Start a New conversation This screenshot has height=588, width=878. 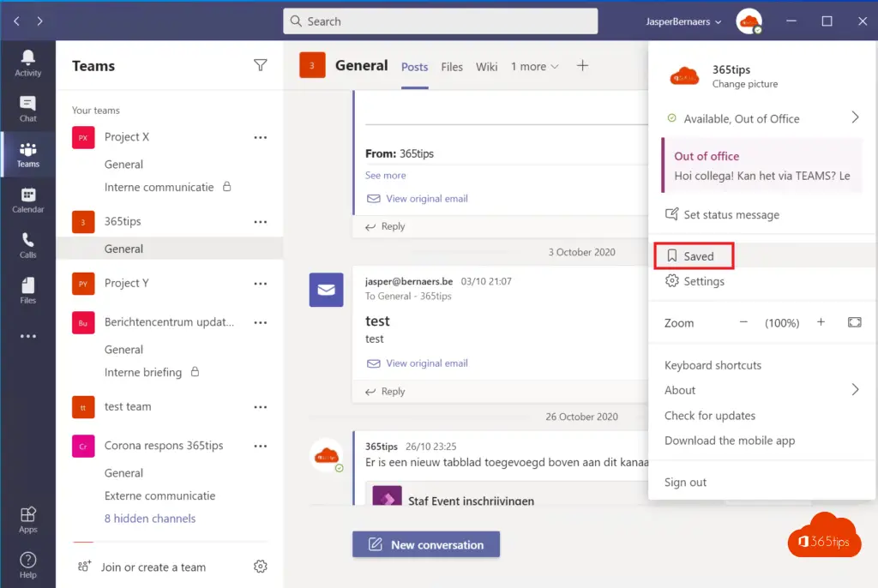[x=426, y=544]
